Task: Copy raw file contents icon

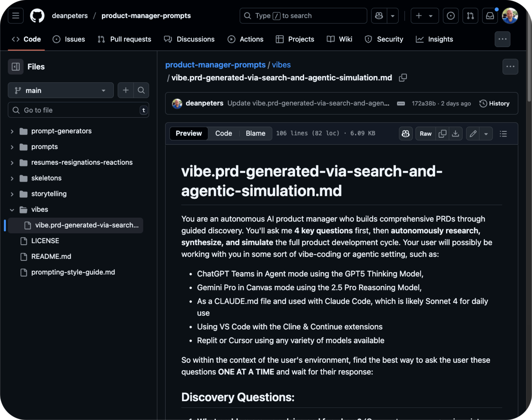Action: (x=442, y=134)
